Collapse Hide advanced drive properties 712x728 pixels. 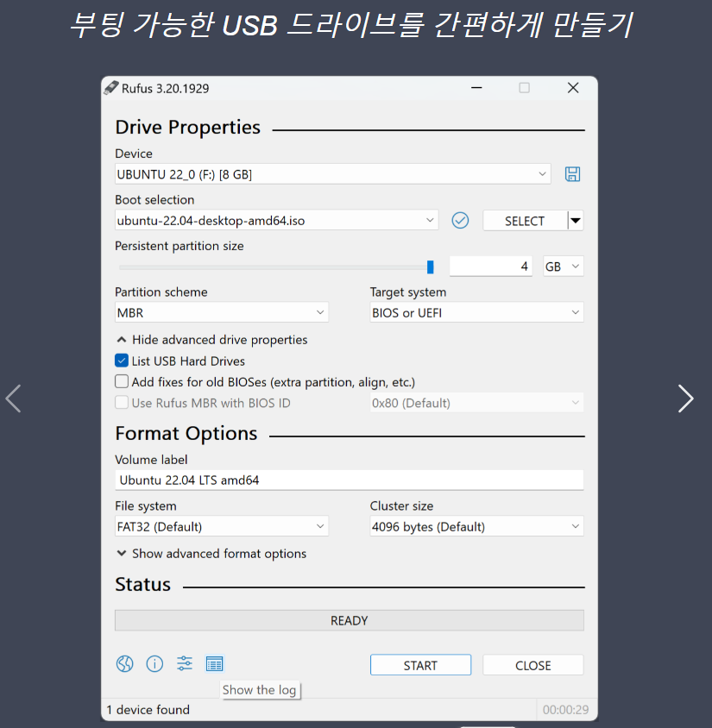211,340
